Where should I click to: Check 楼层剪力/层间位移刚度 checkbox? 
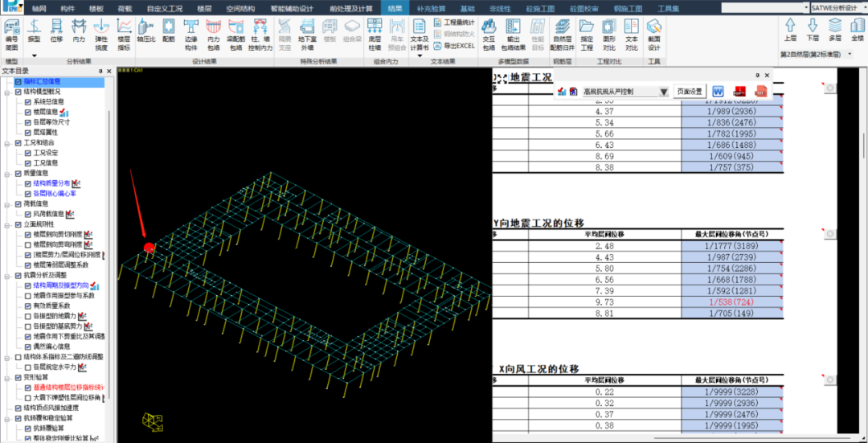point(28,256)
